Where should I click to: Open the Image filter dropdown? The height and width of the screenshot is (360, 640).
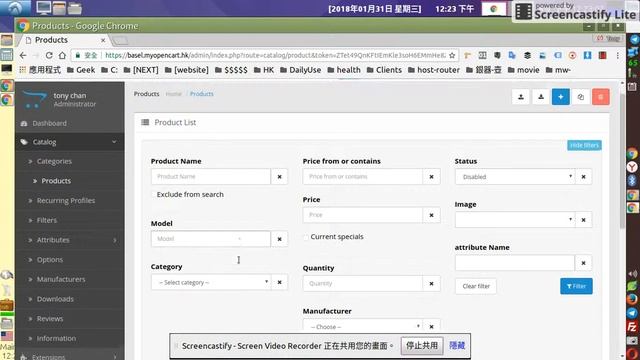515,220
